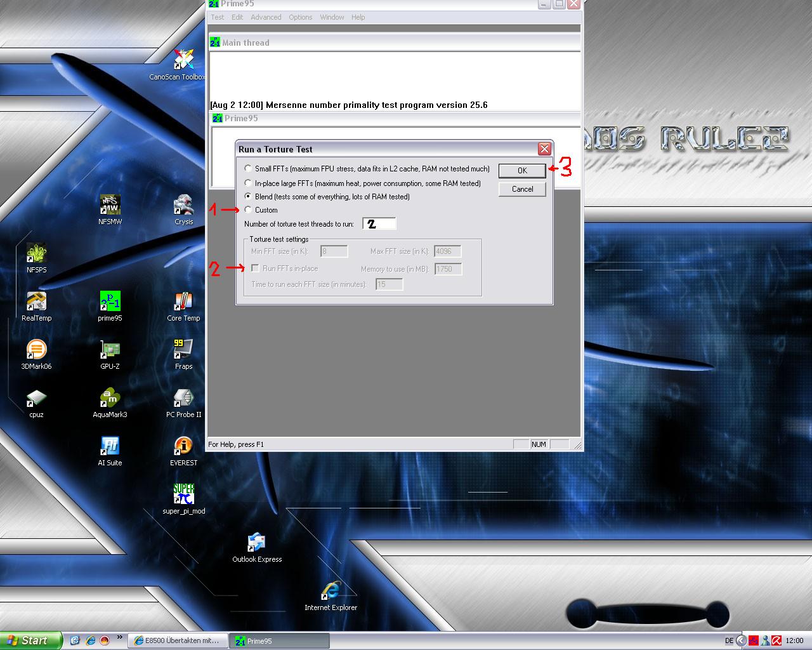
Task: Click the Start button
Action: (31, 640)
